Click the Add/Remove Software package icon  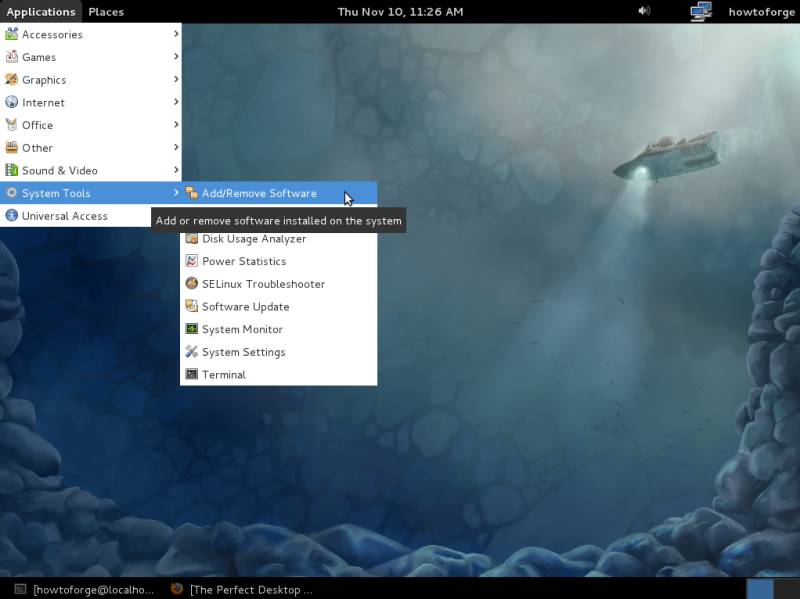192,193
